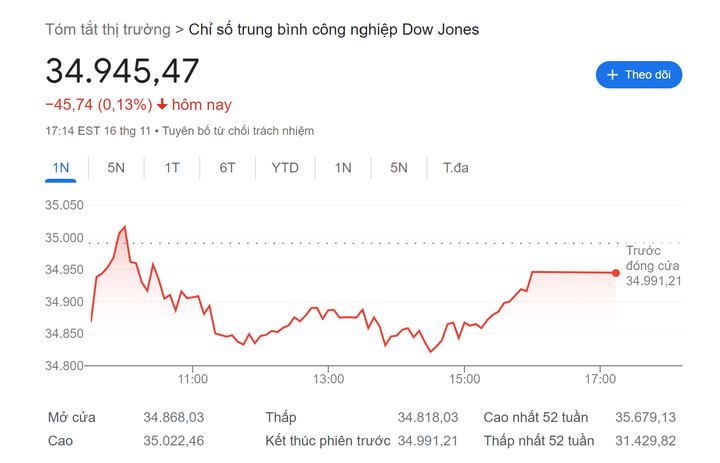The height and width of the screenshot is (463, 720).
Task: Click the red down arrow beside percentage change
Action: [x=162, y=104]
